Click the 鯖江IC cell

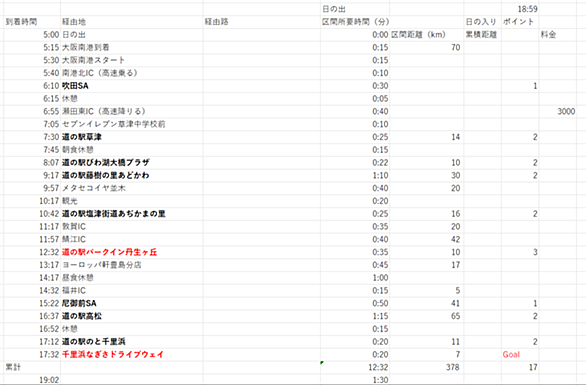pos(132,239)
